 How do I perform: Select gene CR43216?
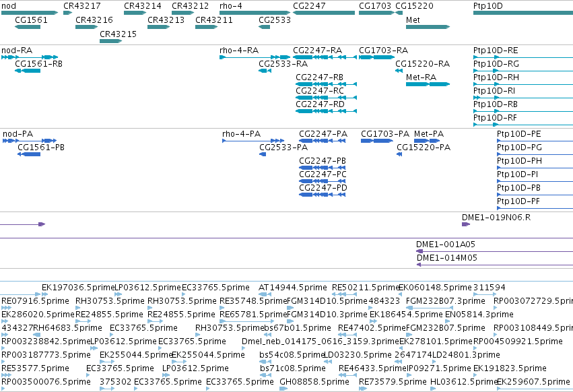coord(86,27)
